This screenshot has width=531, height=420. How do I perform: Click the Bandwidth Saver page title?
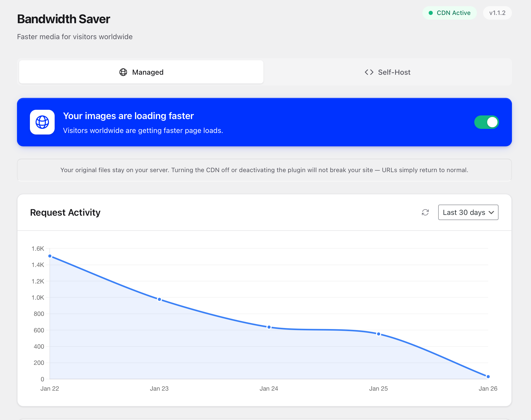click(63, 19)
